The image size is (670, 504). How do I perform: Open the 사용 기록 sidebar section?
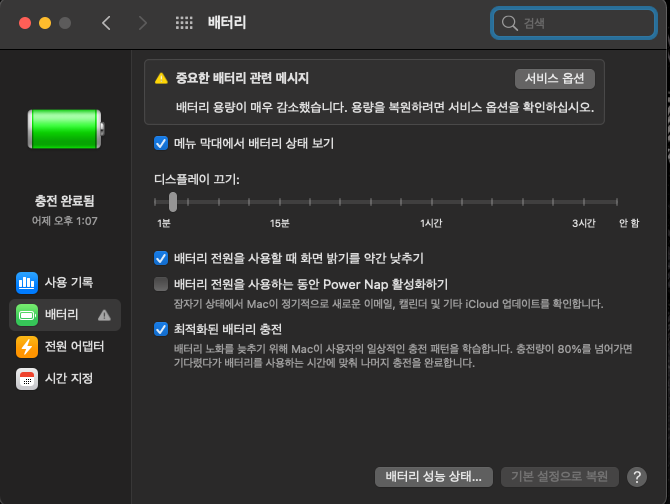[65, 283]
